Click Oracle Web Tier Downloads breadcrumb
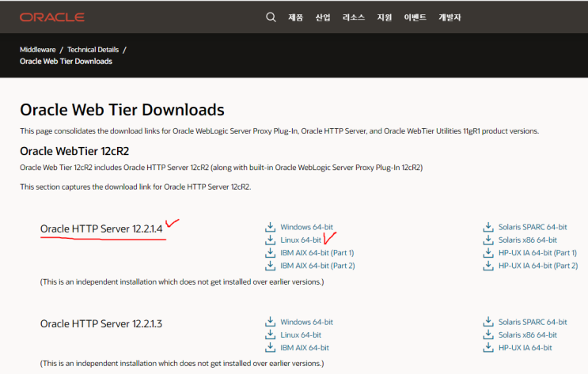 [66, 61]
